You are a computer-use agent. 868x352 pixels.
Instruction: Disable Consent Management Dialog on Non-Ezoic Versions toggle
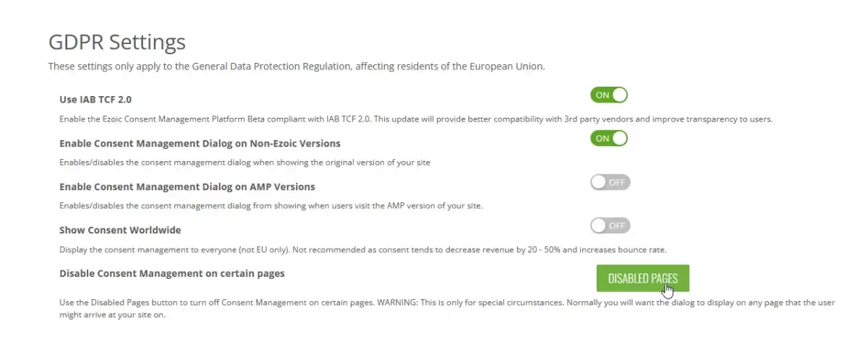(x=609, y=138)
